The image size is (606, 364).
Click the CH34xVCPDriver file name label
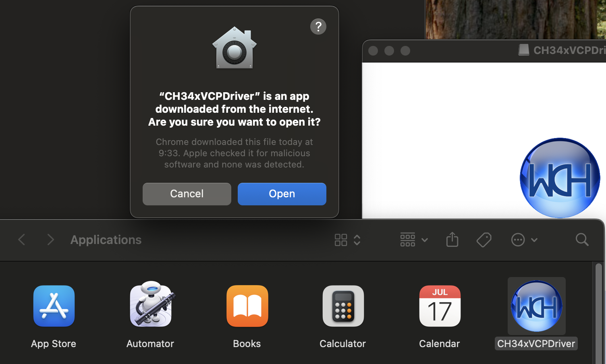[536, 343]
